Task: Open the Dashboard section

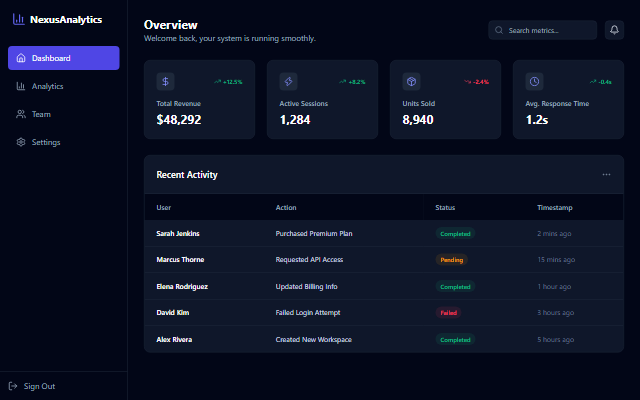Action: [x=64, y=58]
